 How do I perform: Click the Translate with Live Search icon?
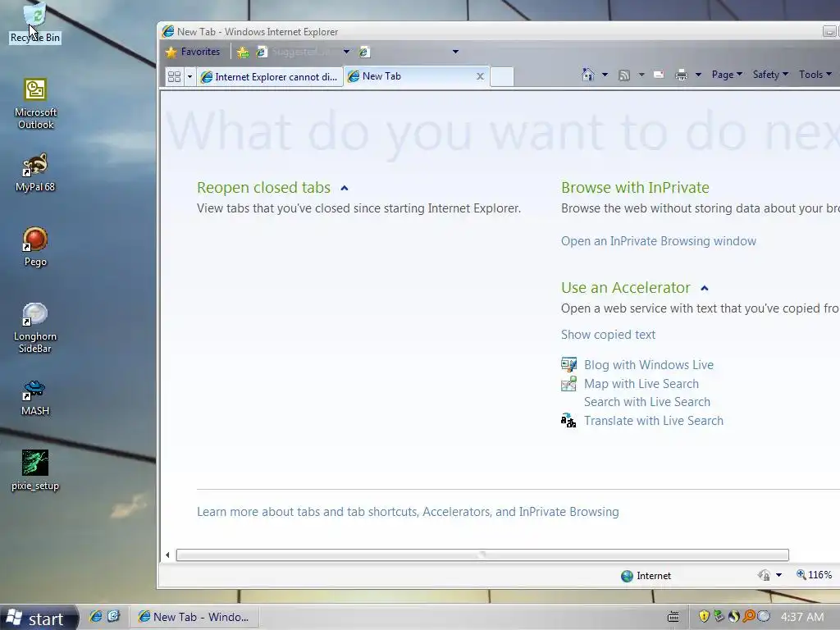point(568,421)
